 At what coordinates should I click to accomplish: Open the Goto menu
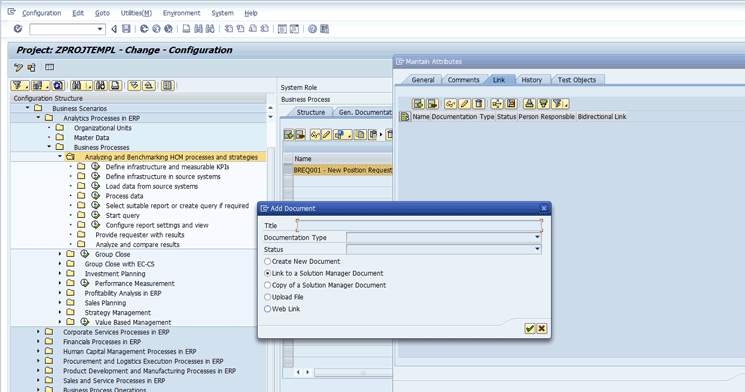[x=102, y=13]
